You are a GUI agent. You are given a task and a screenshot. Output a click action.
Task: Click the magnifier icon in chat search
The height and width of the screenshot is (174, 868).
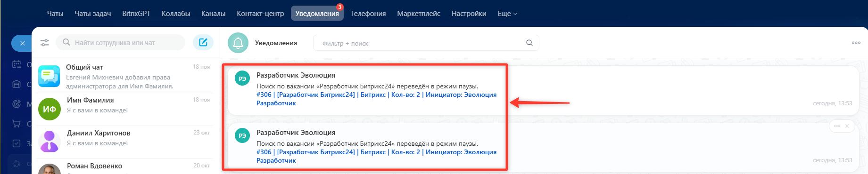[x=66, y=42]
